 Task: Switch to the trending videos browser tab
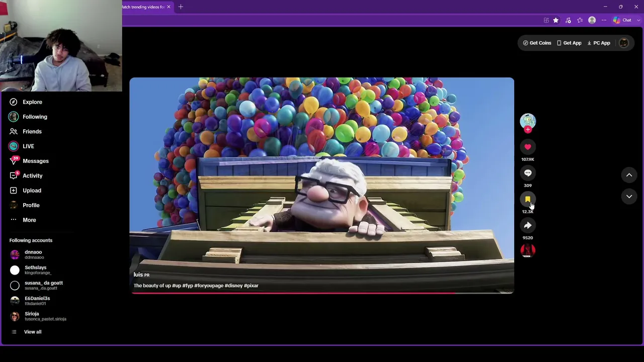tap(143, 7)
